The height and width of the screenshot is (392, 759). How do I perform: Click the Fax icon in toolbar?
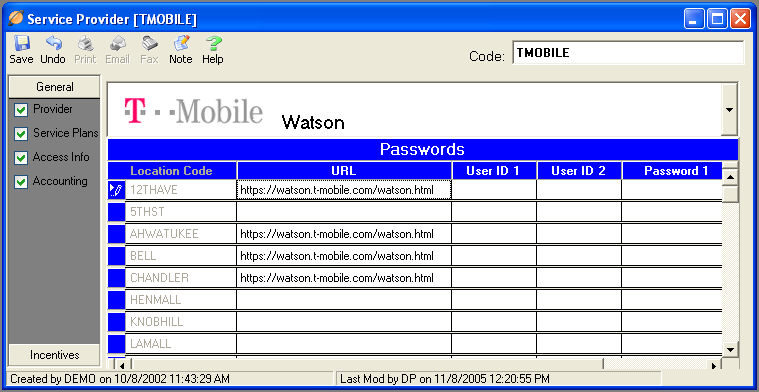tap(149, 44)
